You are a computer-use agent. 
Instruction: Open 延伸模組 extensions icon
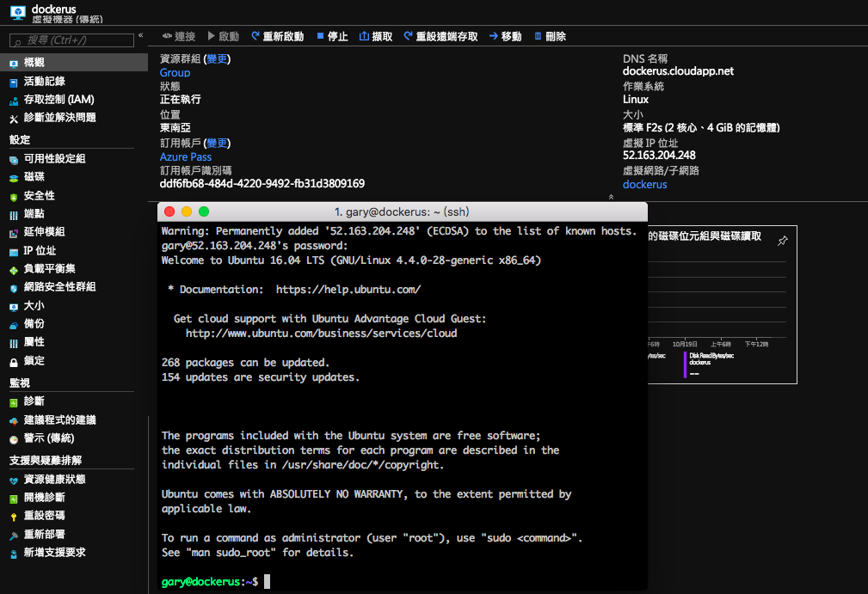[14, 233]
